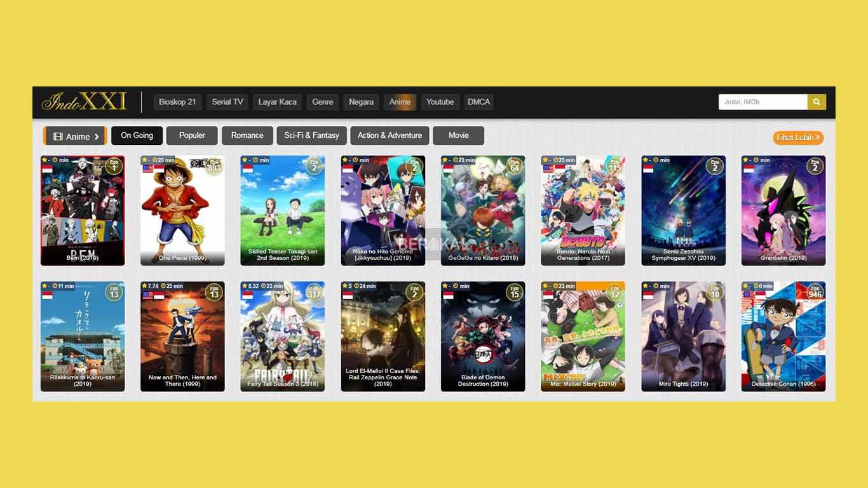Click the Lihat Lebih button
The height and width of the screenshot is (488, 868).
pos(798,137)
